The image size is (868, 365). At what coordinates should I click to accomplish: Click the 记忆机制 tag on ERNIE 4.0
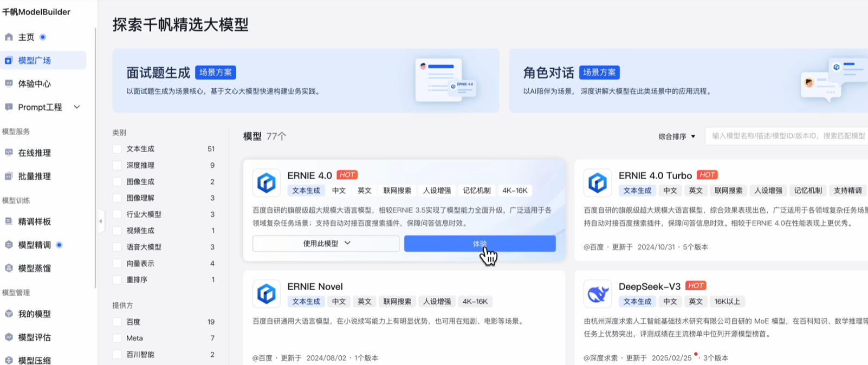pos(477,191)
